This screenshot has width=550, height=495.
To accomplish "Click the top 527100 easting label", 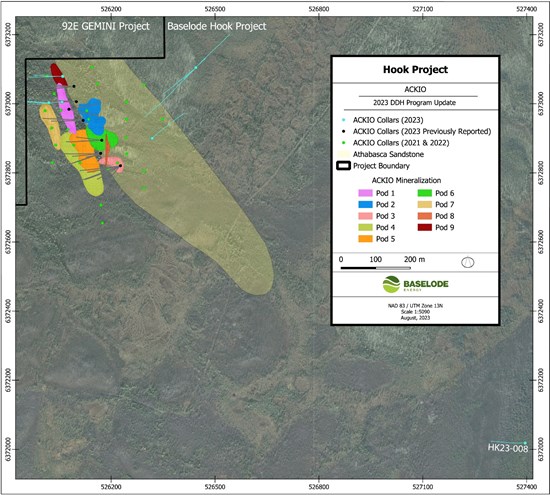I will 422,9.
